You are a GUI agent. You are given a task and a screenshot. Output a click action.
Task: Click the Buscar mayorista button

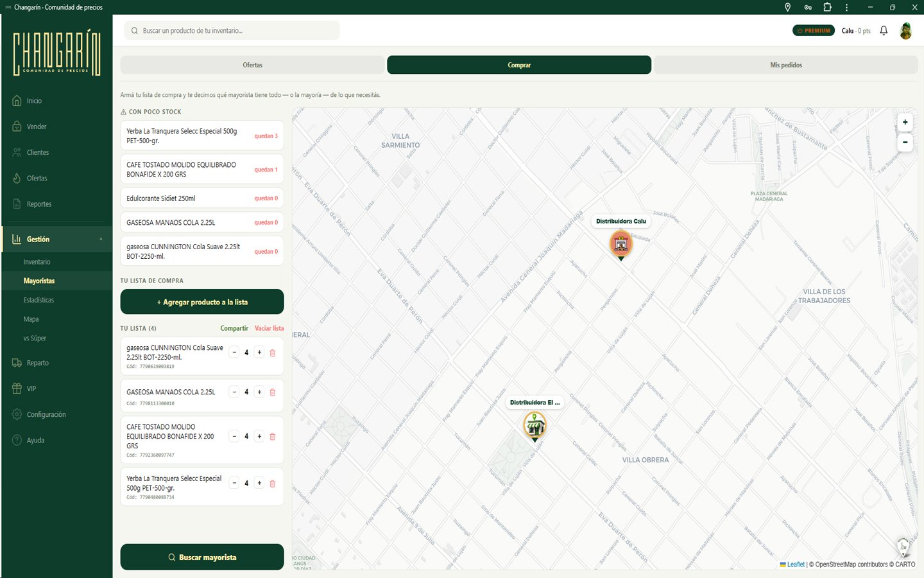(x=202, y=557)
